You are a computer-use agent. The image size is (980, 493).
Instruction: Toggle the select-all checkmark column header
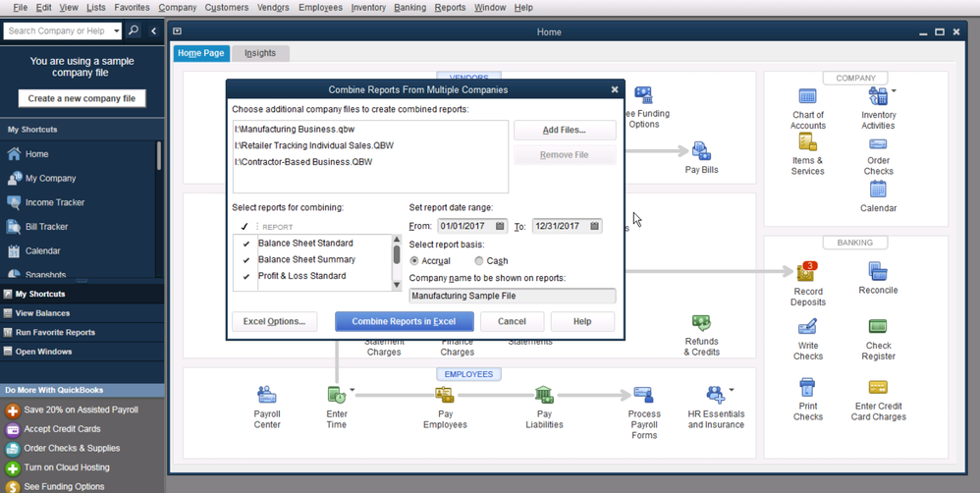pos(245,227)
